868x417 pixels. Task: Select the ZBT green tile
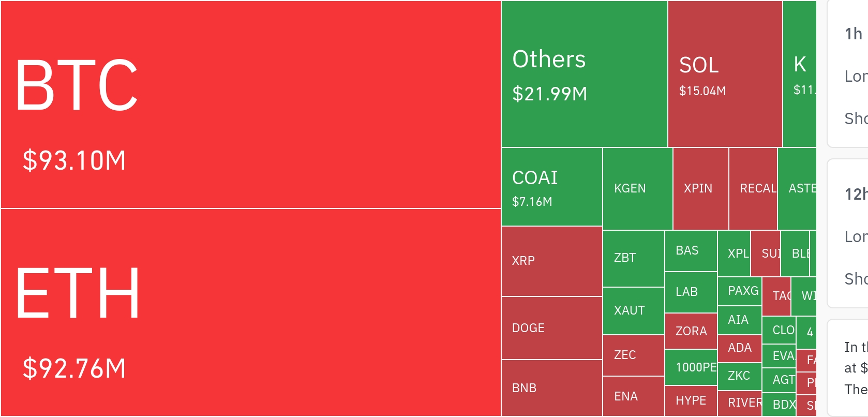(x=633, y=258)
